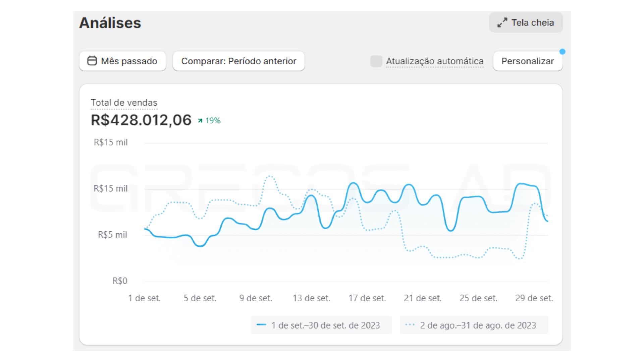Click the Total de vendas metric title
The height and width of the screenshot is (362, 644).
[124, 103]
